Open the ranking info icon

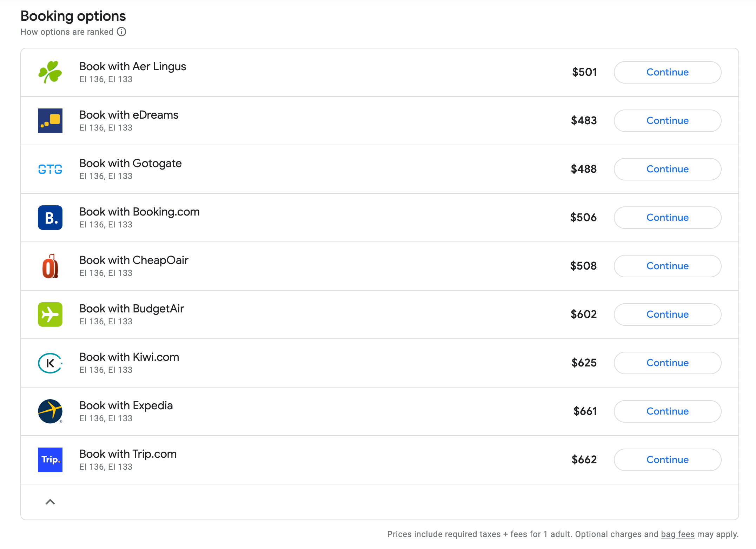(121, 32)
